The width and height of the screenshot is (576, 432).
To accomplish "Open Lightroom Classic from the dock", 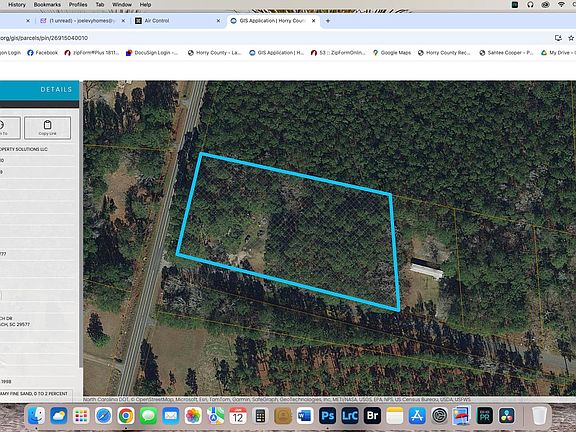I will click(350, 416).
